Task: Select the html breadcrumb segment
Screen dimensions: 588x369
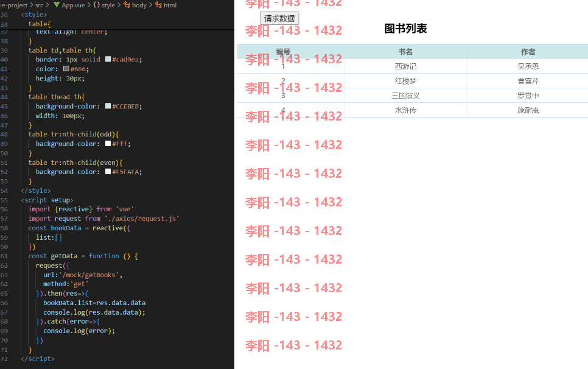Action: [x=170, y=5]
